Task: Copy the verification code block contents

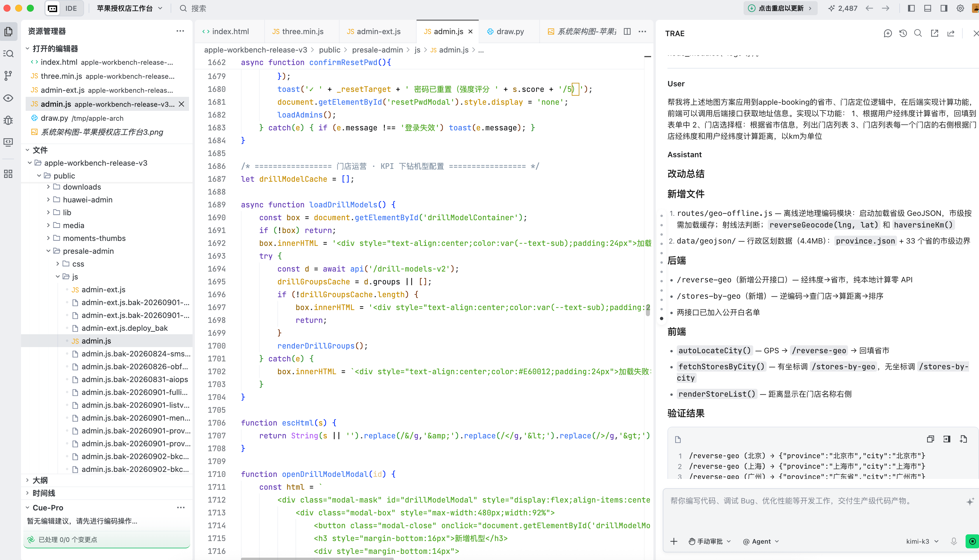Action: click(931, 439)
